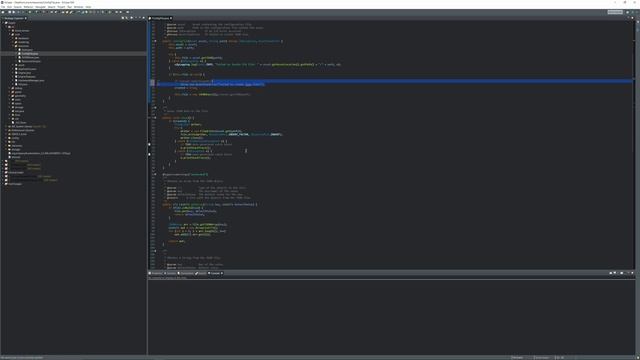The height and width of the screenshot is (360, 640).
Task: Select the highlighted Java file in Package Explorer
Action: 29,53
